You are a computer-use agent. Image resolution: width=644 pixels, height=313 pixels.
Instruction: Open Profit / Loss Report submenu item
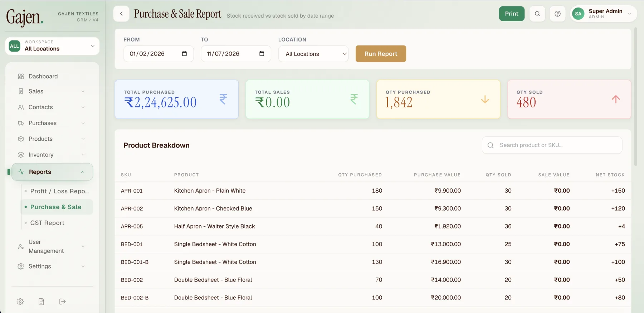57,191
